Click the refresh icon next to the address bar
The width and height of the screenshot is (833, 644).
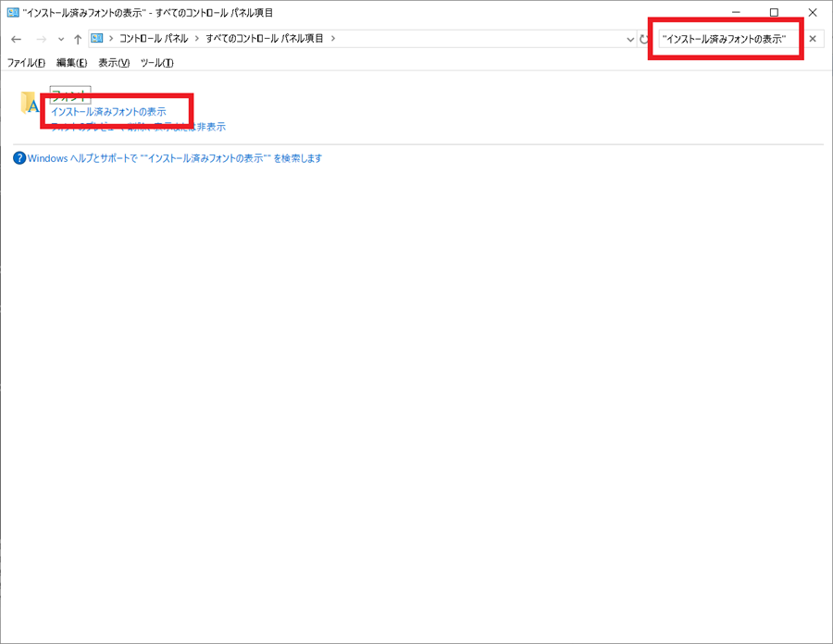point(644,38)
